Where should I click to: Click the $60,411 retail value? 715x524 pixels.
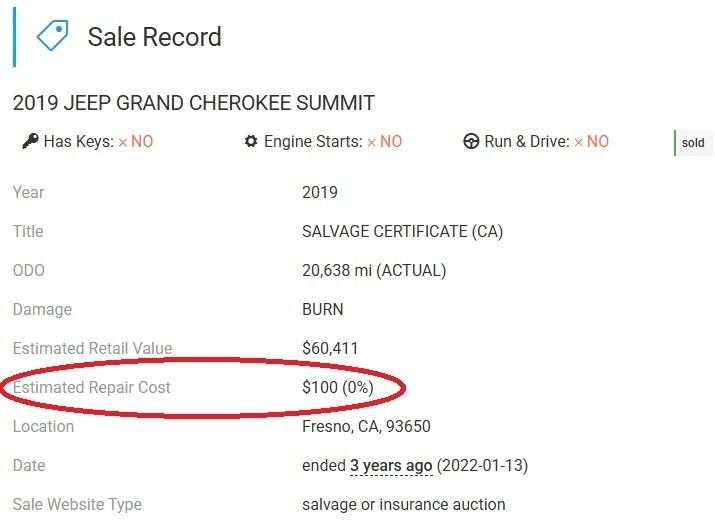330,349
